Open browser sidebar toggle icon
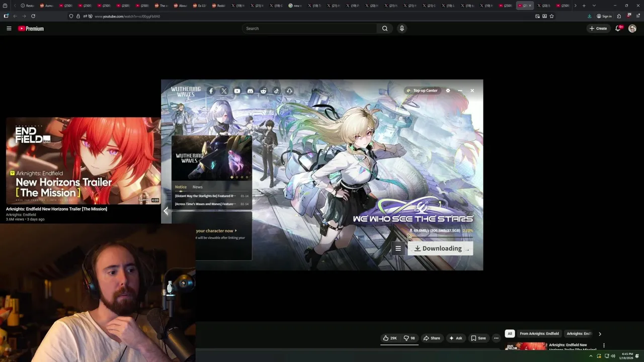The image size is (644, 362). coord(6,16)
